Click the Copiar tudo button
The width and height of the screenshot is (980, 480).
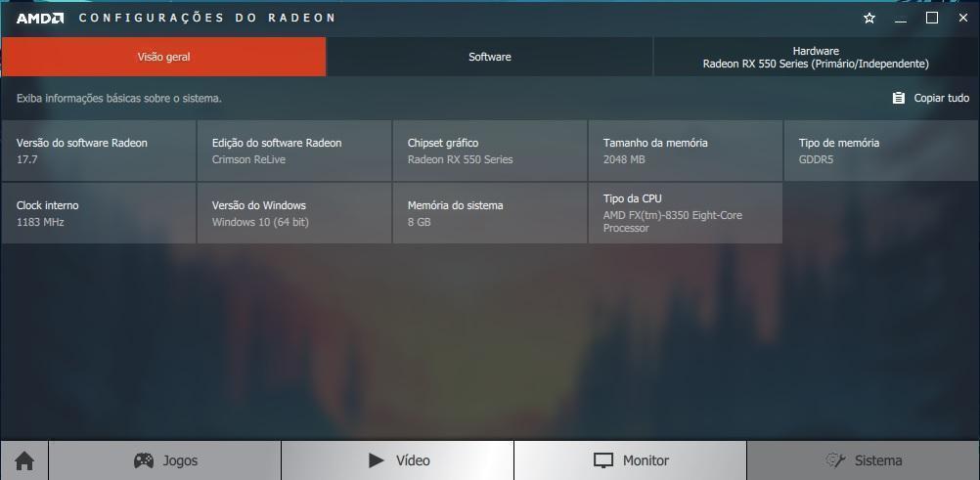pos(931,98)
